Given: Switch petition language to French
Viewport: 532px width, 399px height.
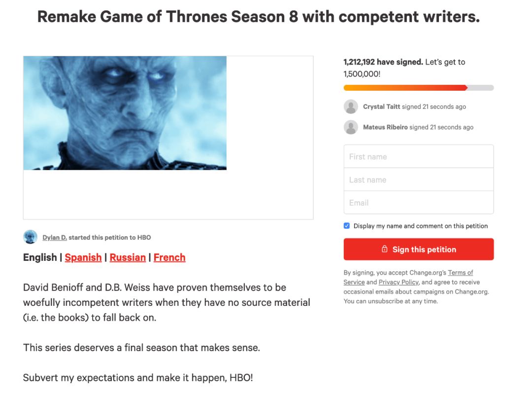Looking at the screenshot, I should [169, 257].
